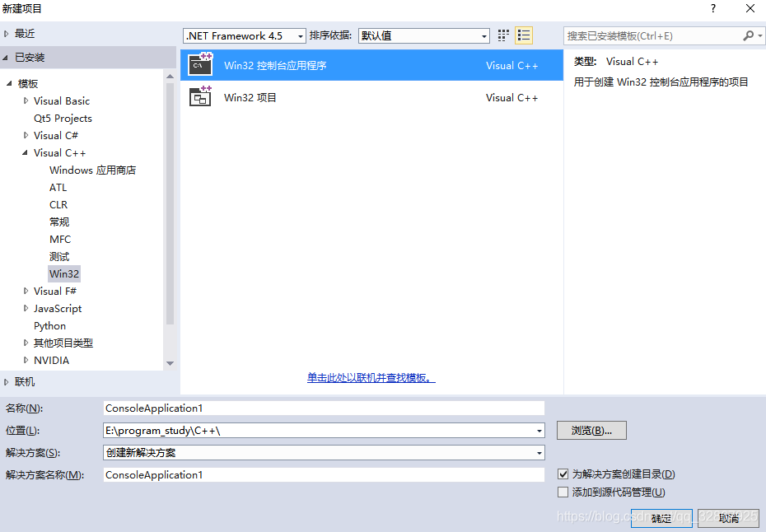
Task: Open the search box options arrow
Action: point(759,35)
